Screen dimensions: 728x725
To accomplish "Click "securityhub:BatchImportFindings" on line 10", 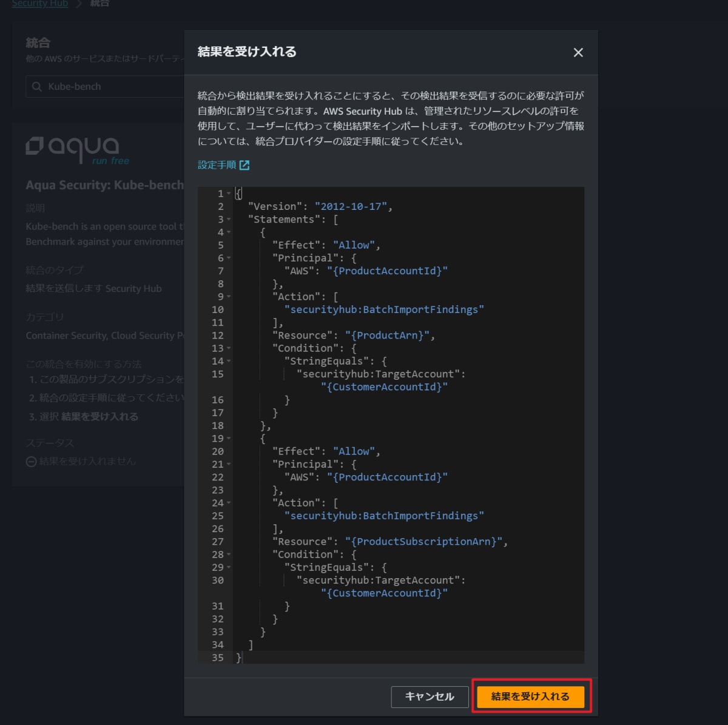I will (384, 309).
